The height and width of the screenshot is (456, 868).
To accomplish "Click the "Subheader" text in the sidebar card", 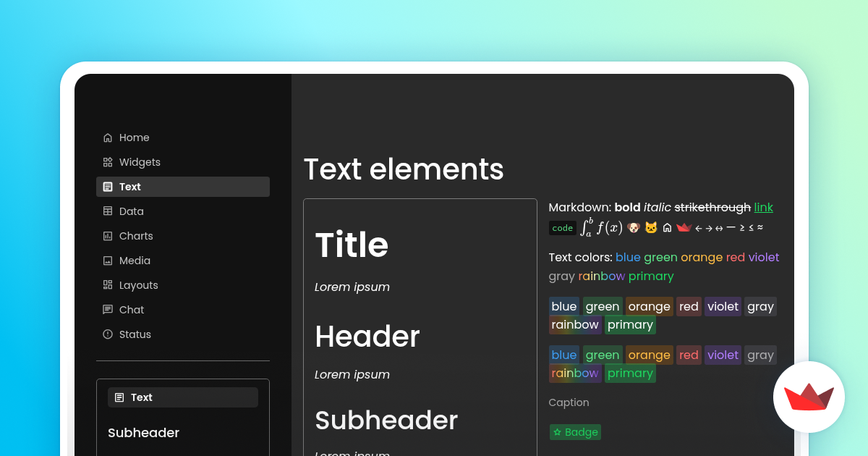I will [x=143, y=433].
